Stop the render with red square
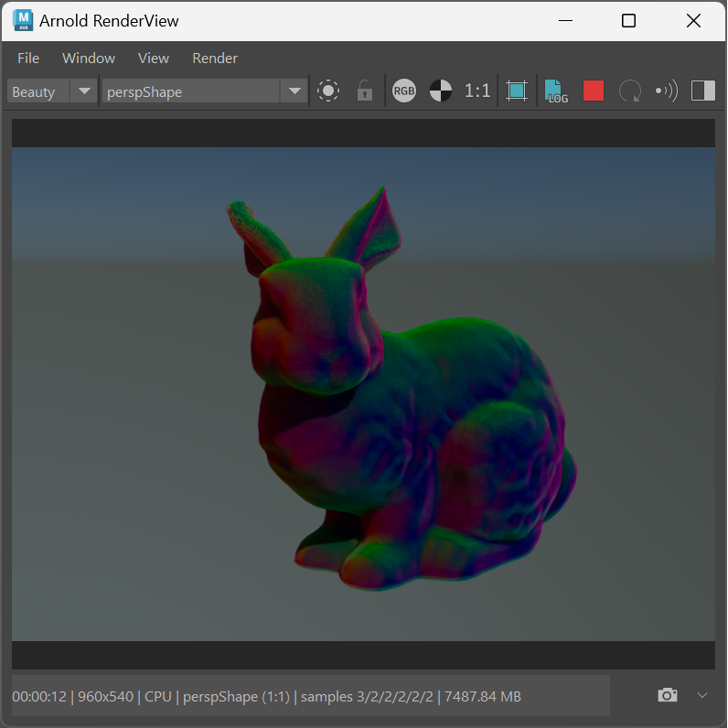728x728 pixels. click(x=594, y=91)
